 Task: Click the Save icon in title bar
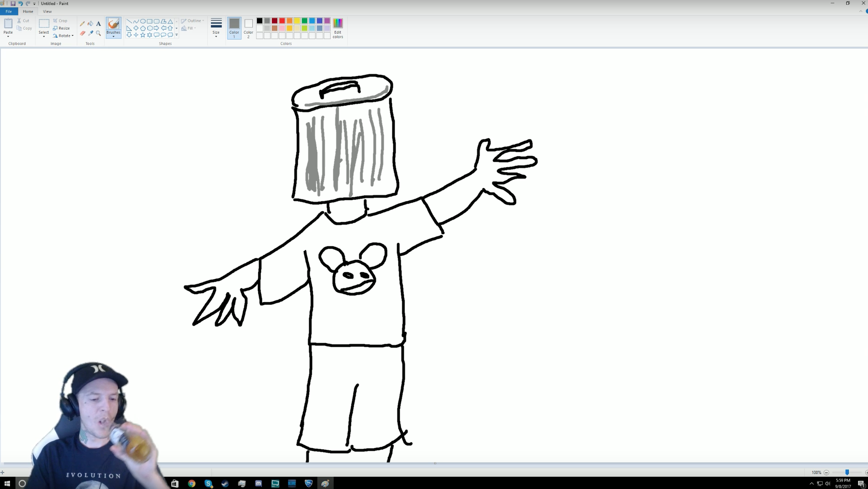point(13,3)
